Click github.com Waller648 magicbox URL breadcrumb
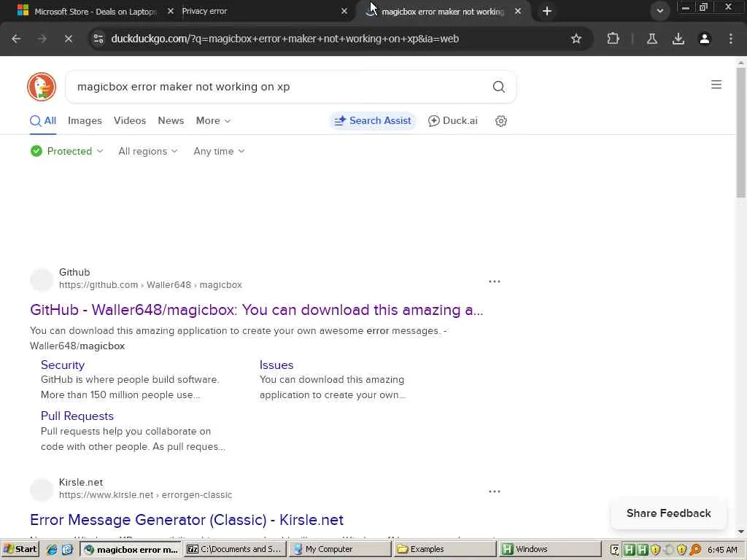 click(x=150, y=285)
